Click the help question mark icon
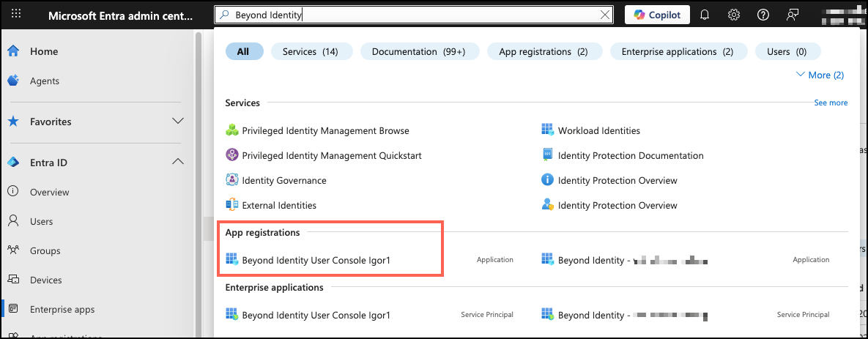 (763, 15)
